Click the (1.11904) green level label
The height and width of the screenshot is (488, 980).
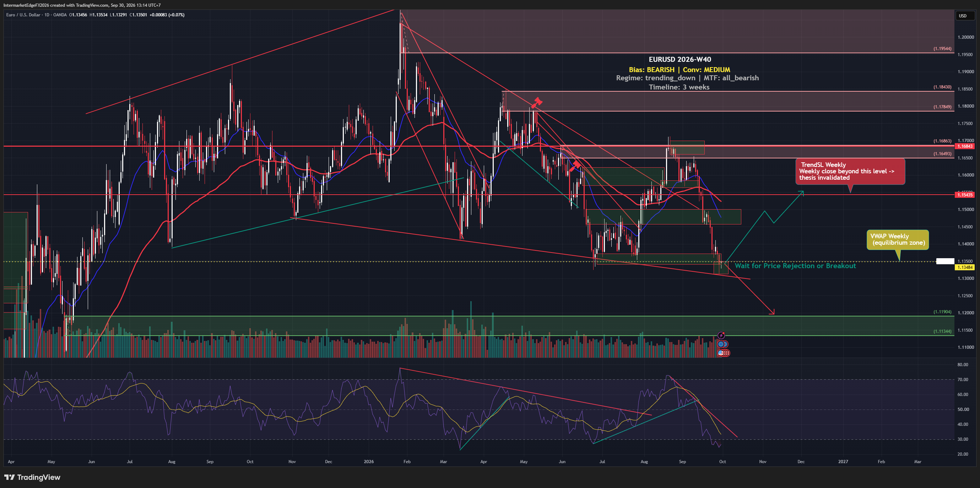click(942, 312)
